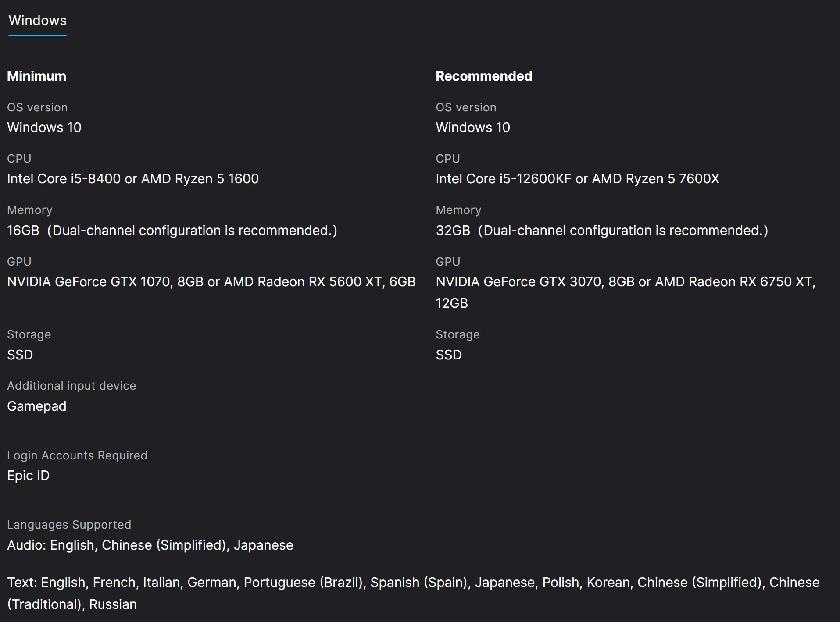Click the Gamepad input device text
The image size is (840, 622).
click(x=36, y=406)
